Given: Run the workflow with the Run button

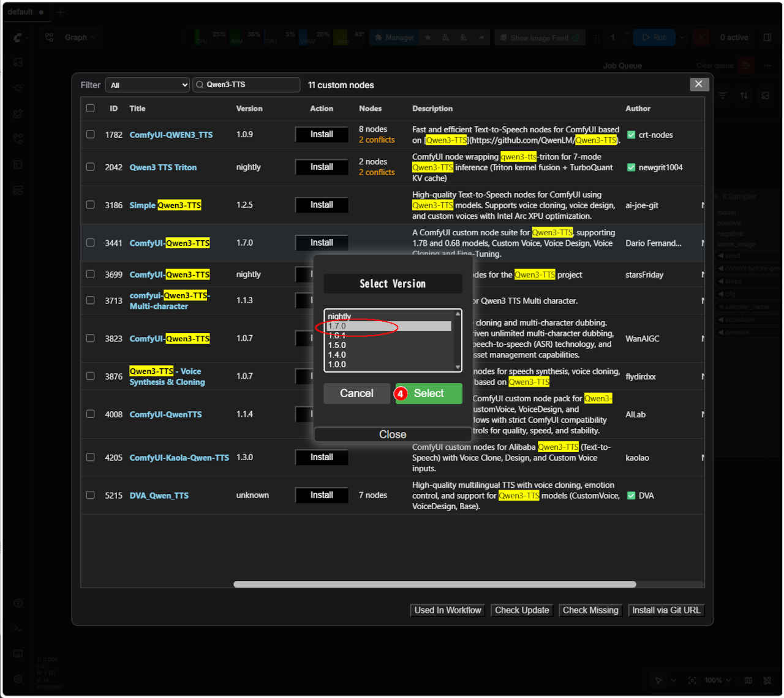Looking at the screenshot, I should (654, 37).
